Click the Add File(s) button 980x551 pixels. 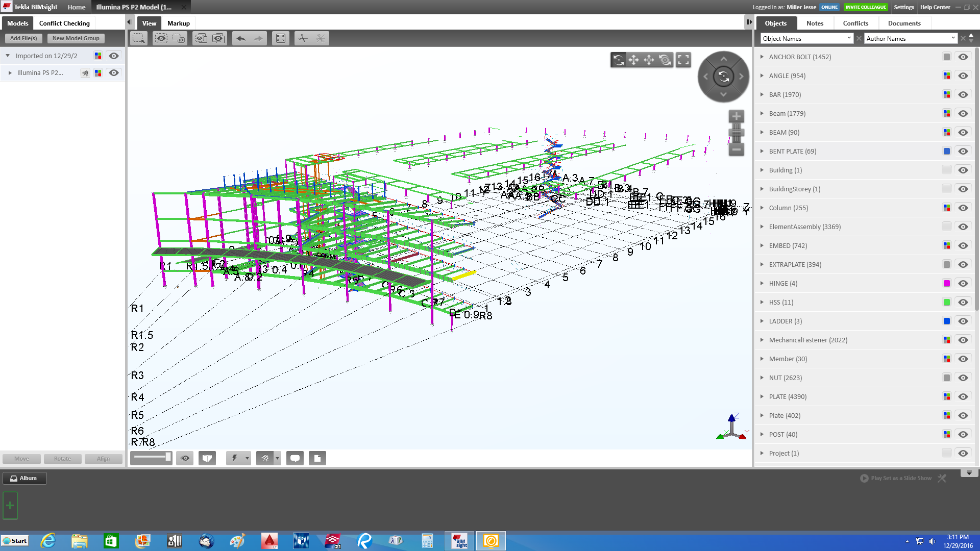pyautogui.click(x=23, y=38)
